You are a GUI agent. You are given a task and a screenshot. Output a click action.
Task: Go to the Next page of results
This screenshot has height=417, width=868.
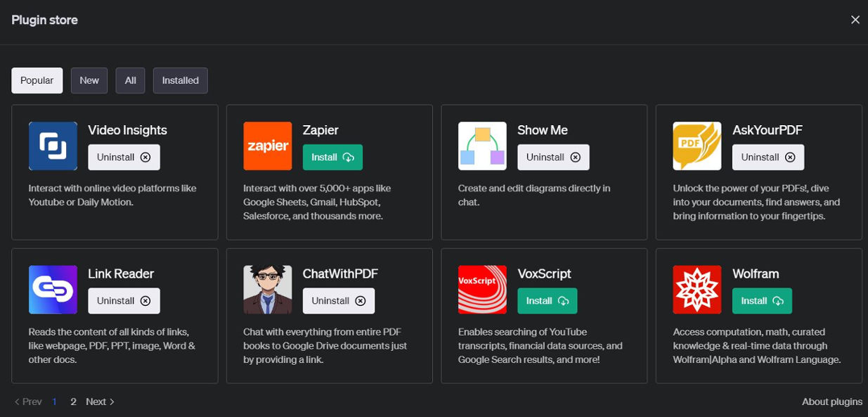coord(101,402)
